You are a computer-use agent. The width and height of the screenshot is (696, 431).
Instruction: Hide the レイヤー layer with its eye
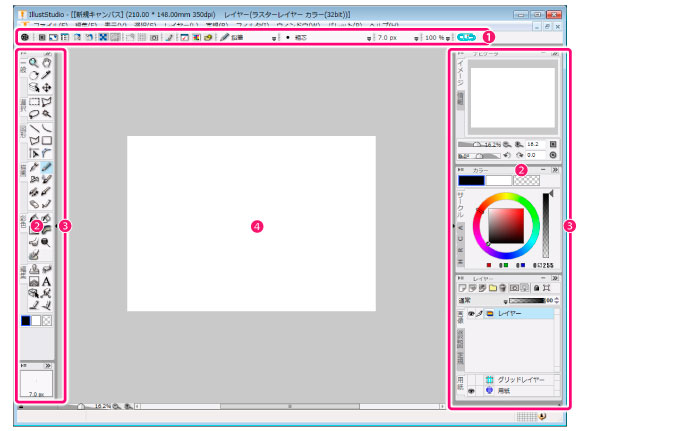(x=471, y=313)
